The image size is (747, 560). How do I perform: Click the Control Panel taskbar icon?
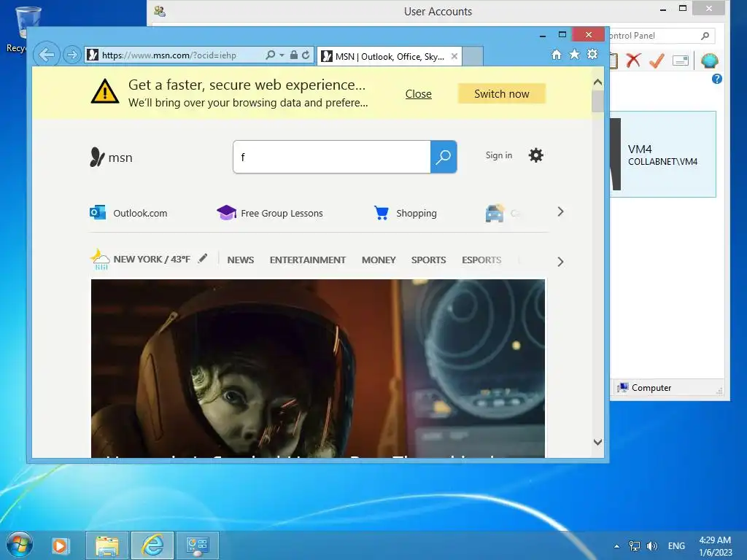pos(198,545)
